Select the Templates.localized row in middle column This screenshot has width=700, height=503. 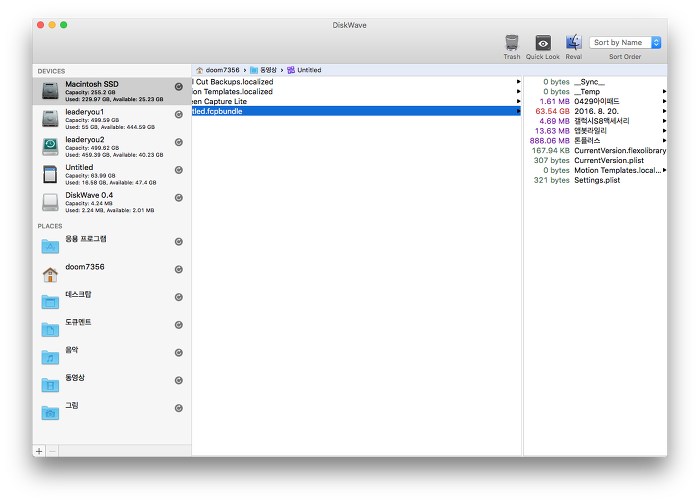(x=356, y=91)
